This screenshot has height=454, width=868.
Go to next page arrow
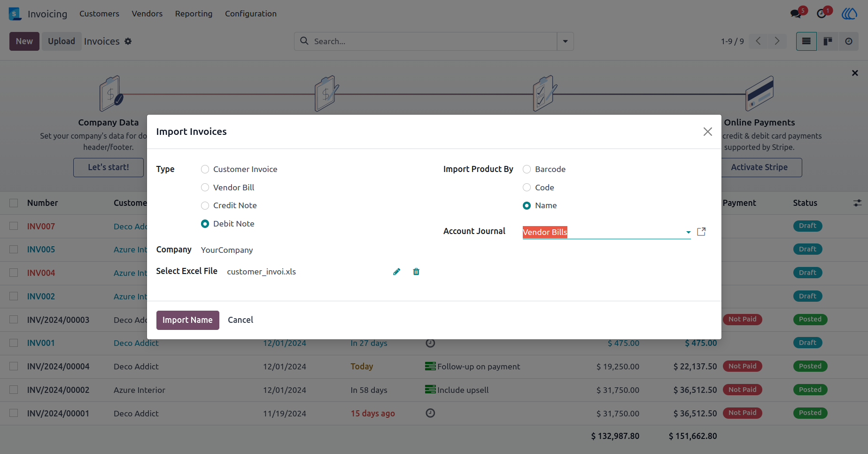click(777, 41)
